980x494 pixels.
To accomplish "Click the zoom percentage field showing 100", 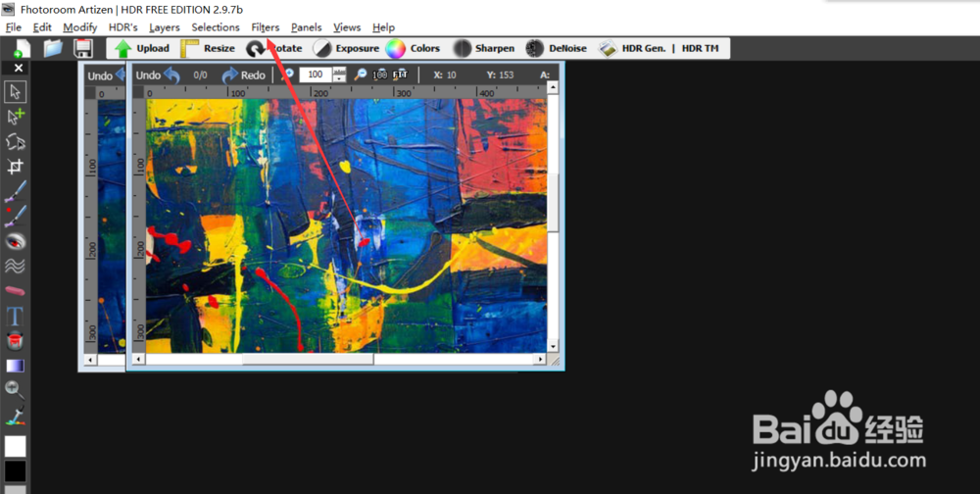I will pos(316,74).
